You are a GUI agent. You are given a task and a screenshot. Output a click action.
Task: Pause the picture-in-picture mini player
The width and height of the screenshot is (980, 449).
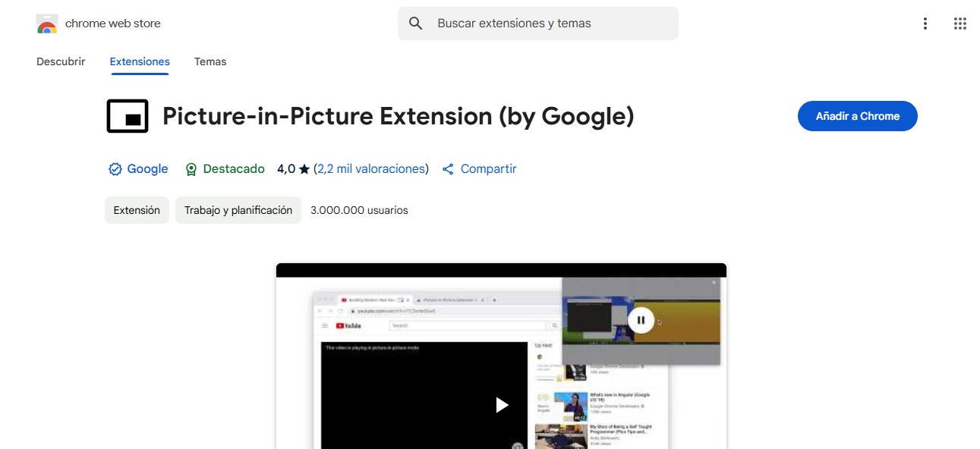click(x=641, y=320)
